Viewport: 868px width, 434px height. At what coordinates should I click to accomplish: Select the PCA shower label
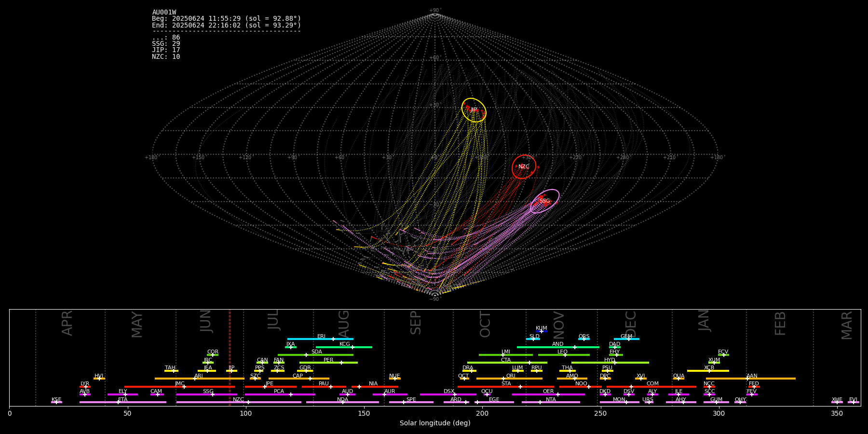[279, 392]
